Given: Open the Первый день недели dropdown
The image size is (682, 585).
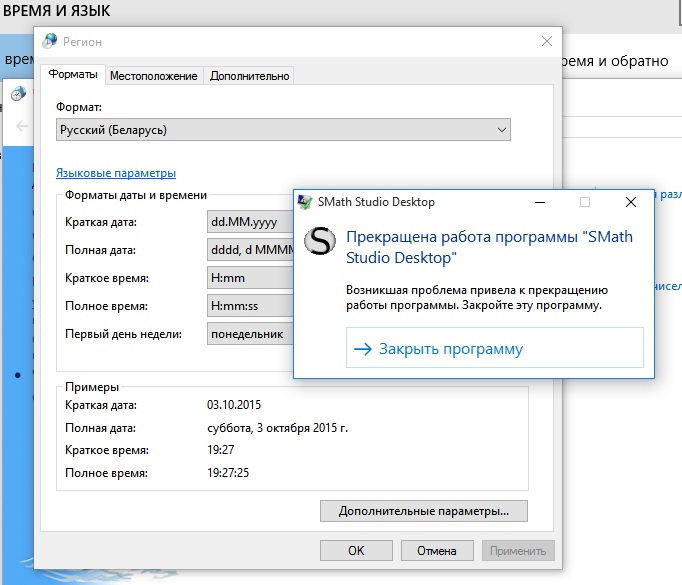Looking at the screenshot, I should [250, 334].
